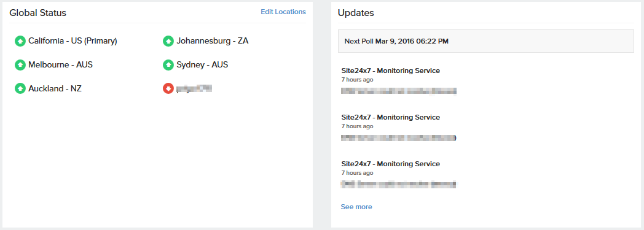Click the See more updates link
The image size is (644, 230).
coord(356,207)
